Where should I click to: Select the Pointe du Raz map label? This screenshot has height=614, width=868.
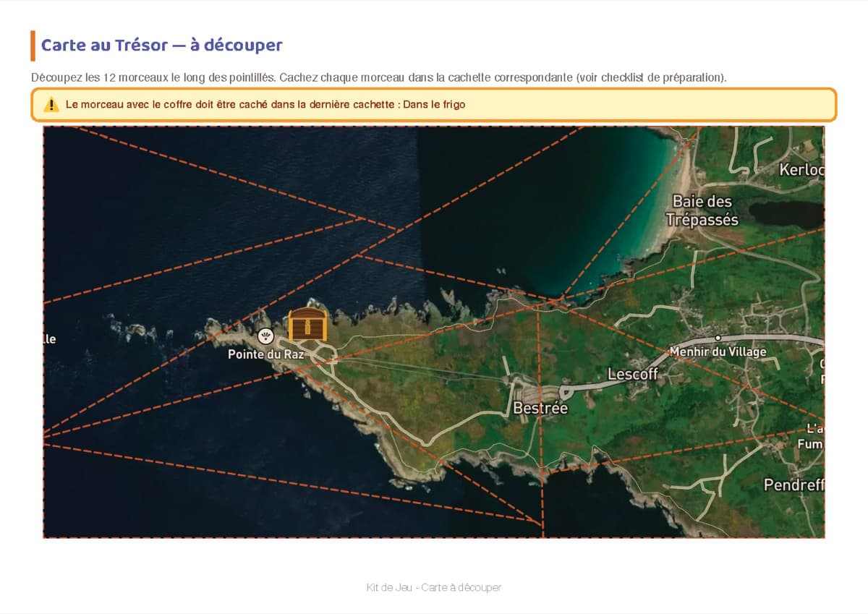(266, 354)
